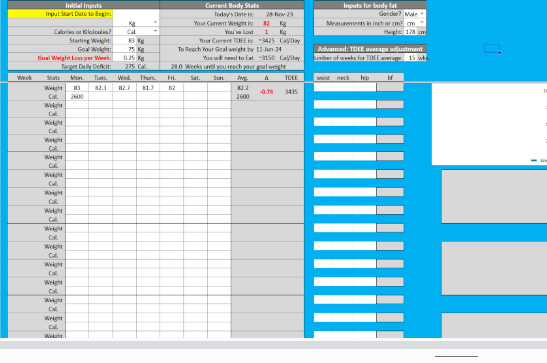547x363 pixels.
Task: Expand the inch or cm measurement dropdown
Action: click(x=422, y=23)
